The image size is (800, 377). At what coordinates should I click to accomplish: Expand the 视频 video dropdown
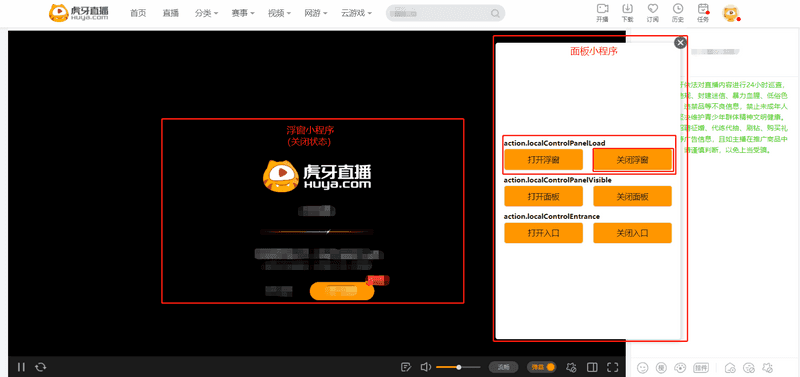[x=280, y=13]
